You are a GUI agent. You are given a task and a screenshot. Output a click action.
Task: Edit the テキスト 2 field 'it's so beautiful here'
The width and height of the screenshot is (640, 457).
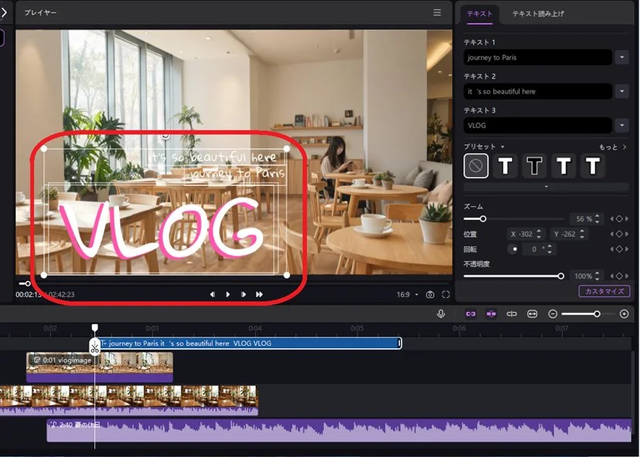pyautogui.click(x=538, y=91)
